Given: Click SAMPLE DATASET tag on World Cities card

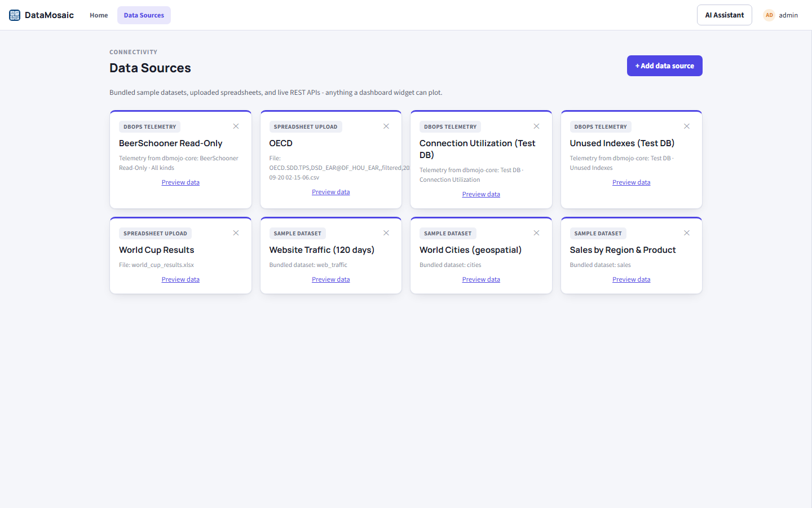Looking at the screenshot, I should tap(448, 234).
